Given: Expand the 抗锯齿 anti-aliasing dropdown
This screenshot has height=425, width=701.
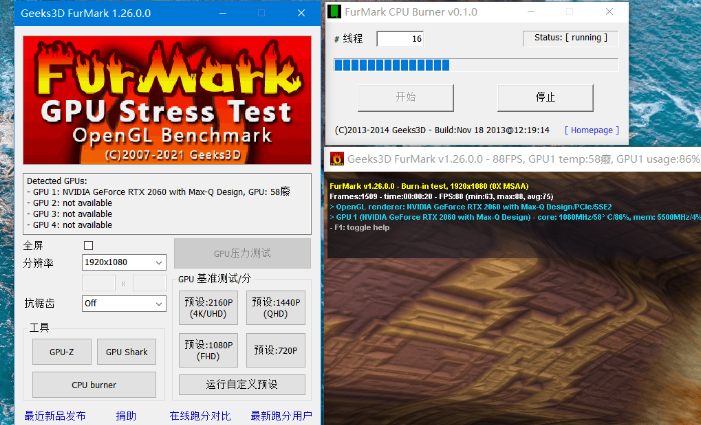Looking at the screenshot, I should click(x=125, y=303).
